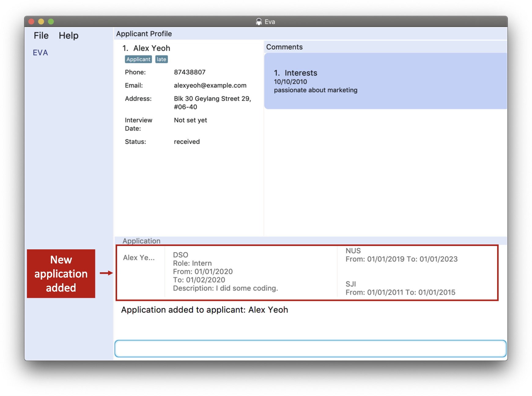Click result message Application added to applicant
The width and height of the screenshot is (532, 396).
(x=205, y=310)
